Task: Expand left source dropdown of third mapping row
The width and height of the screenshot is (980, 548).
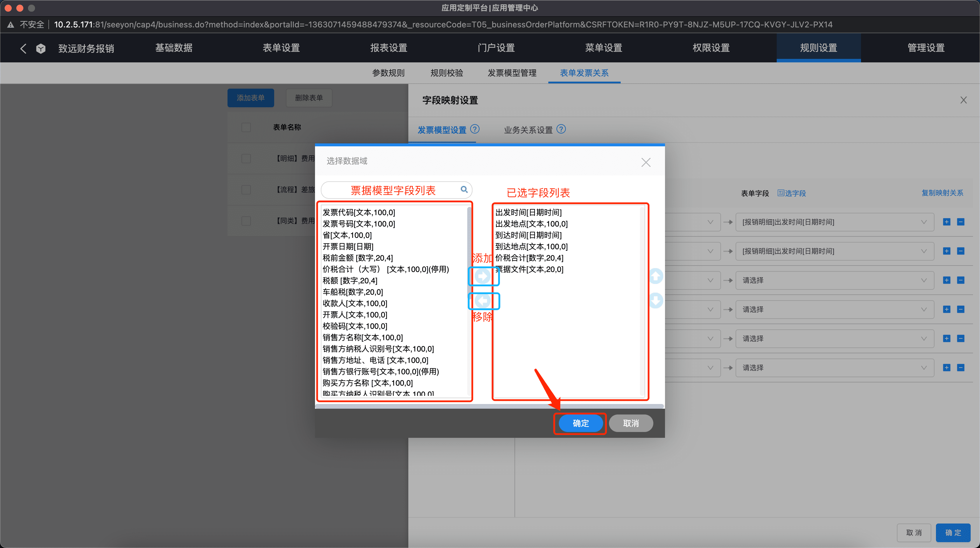Action: (x=710, y=280)
